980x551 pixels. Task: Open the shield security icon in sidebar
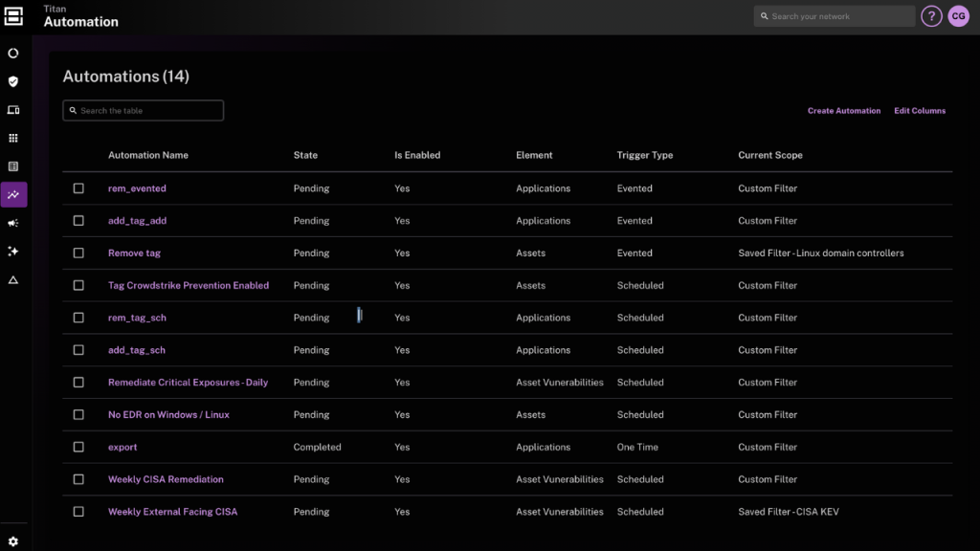[13, 82]
